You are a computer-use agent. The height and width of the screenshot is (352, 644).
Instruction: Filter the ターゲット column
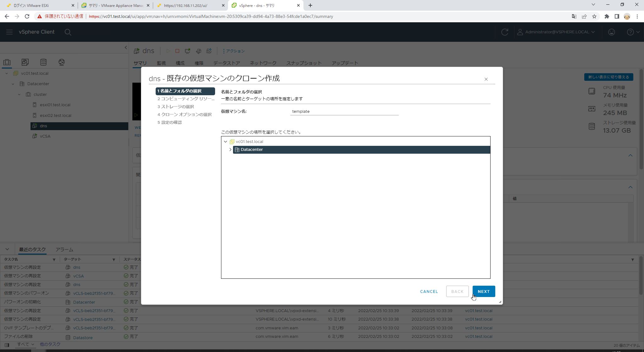(114, 260)
